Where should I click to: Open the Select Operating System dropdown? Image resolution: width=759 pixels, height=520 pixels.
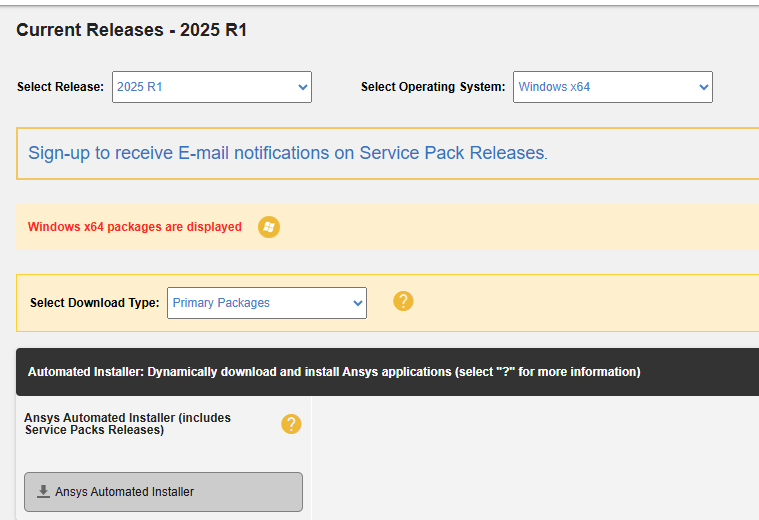tap(613, 87)
